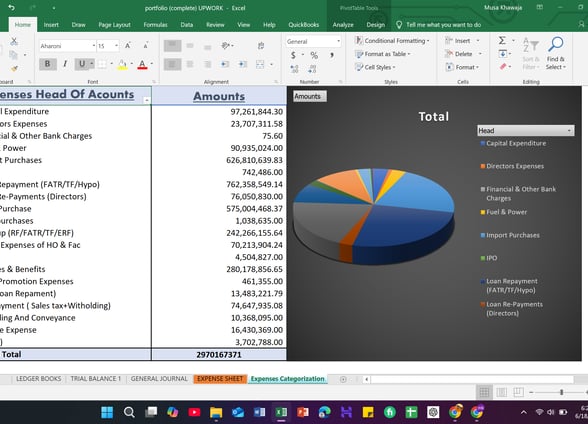Click the Merge & Center icon
Image resolution: width=588 pixels, height=424 pixels.
point(260,64)
